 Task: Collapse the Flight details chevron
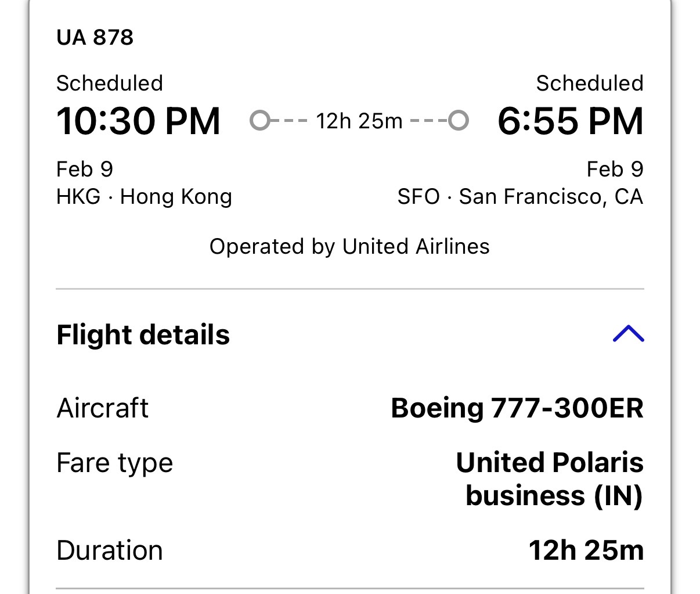click(x=628, y=334)
